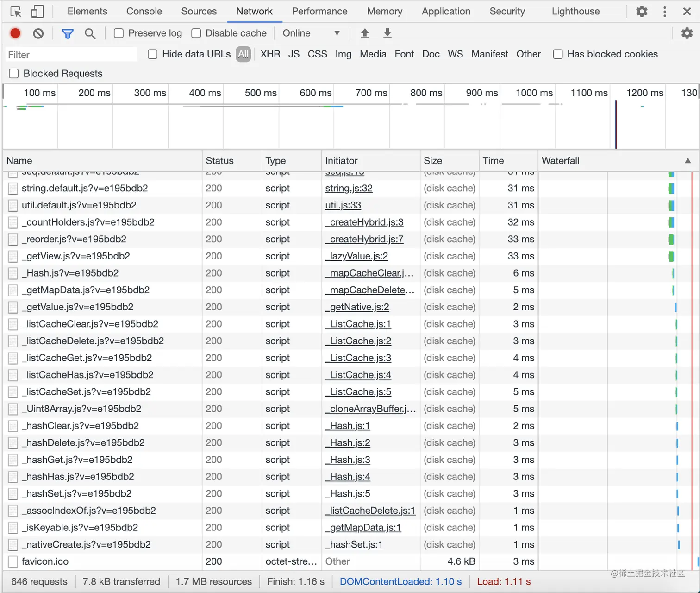700x593 pixels.
Task: Toggle the filter funnel icon
Action: 68,33
